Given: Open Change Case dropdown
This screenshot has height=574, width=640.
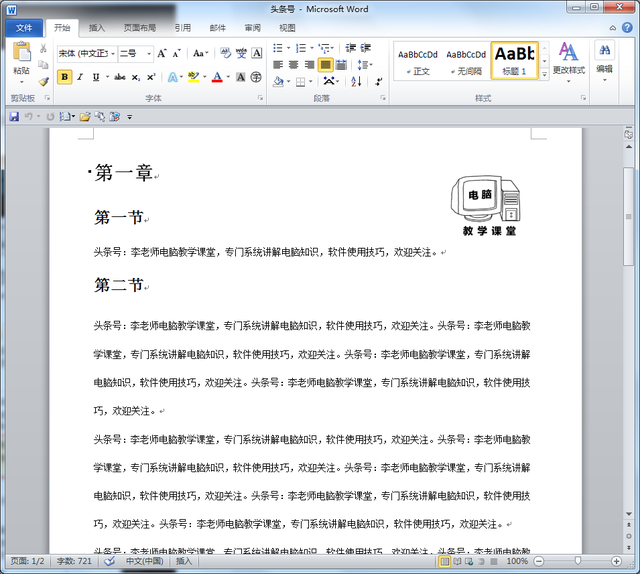Looking at the screenshot, I should click(x=201, y=53).
